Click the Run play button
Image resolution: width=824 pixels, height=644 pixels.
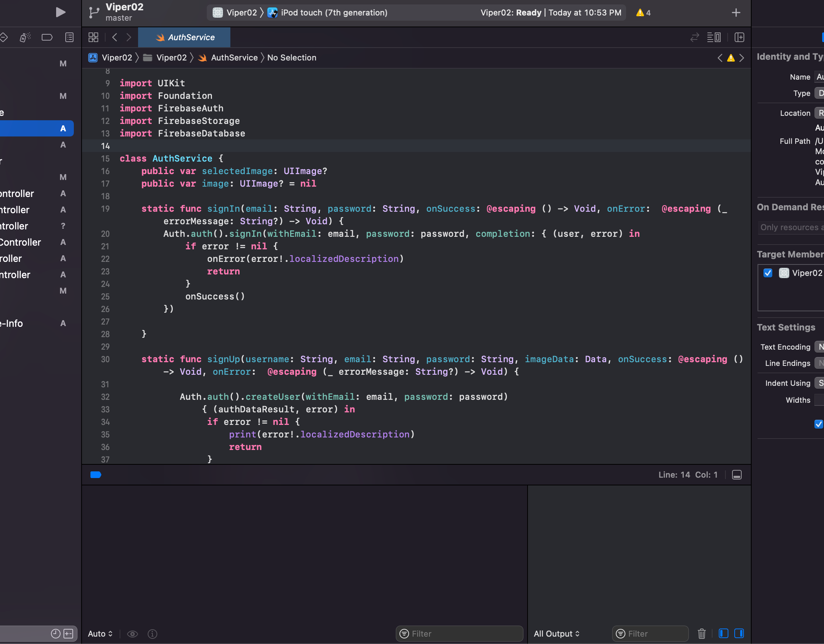tap(61, 13)
